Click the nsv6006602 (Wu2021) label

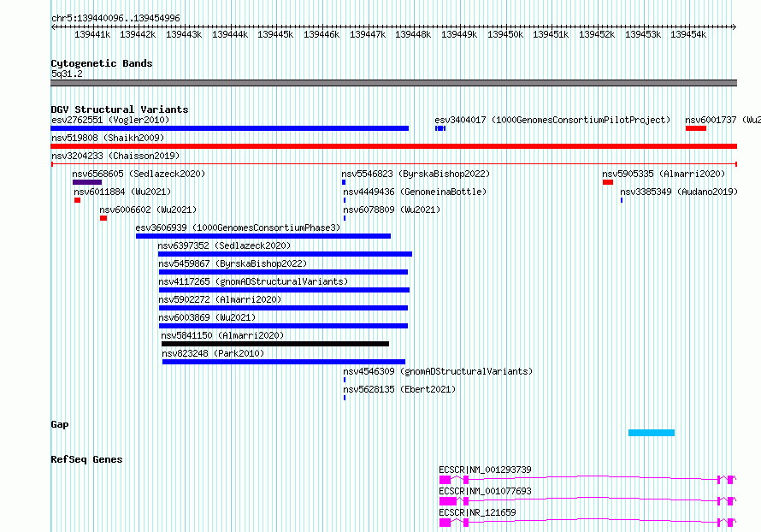pyautogui.click(x=148, y=210)
